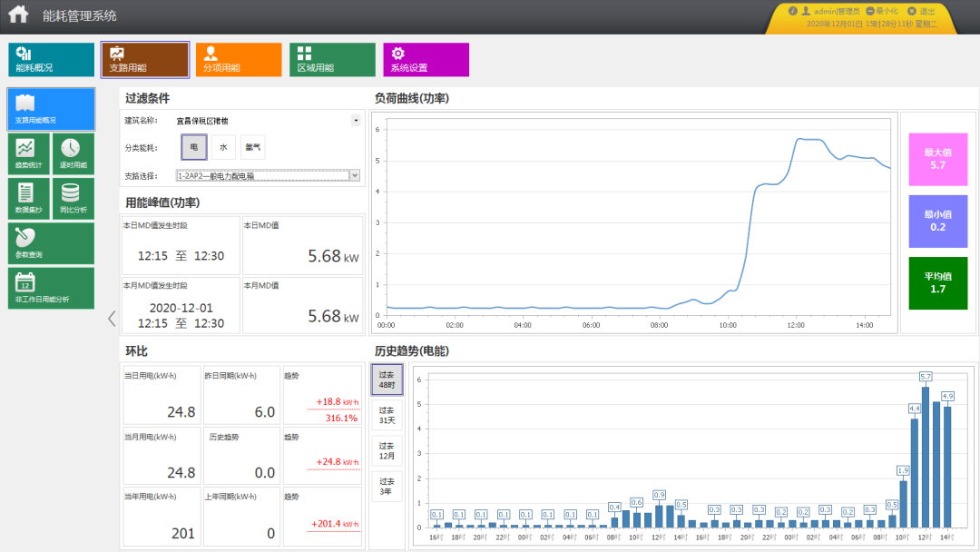Click the +18.8 kWh trend value
The image size is (980, 552).
click(x=337, y=401)
